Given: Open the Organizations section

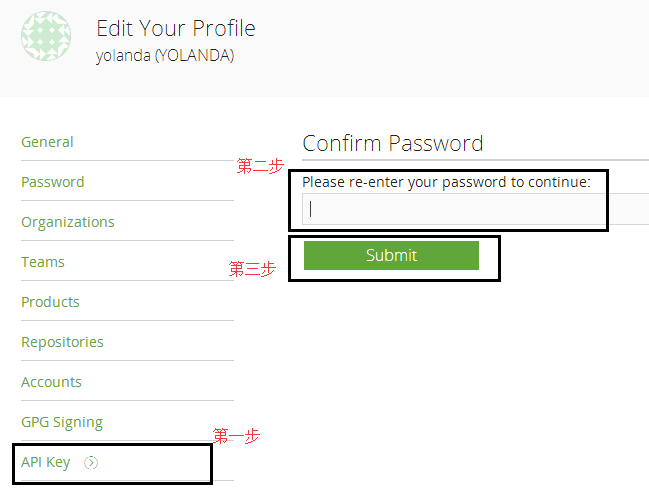Looking at the screenshot, I should click(x=68, y=222).
